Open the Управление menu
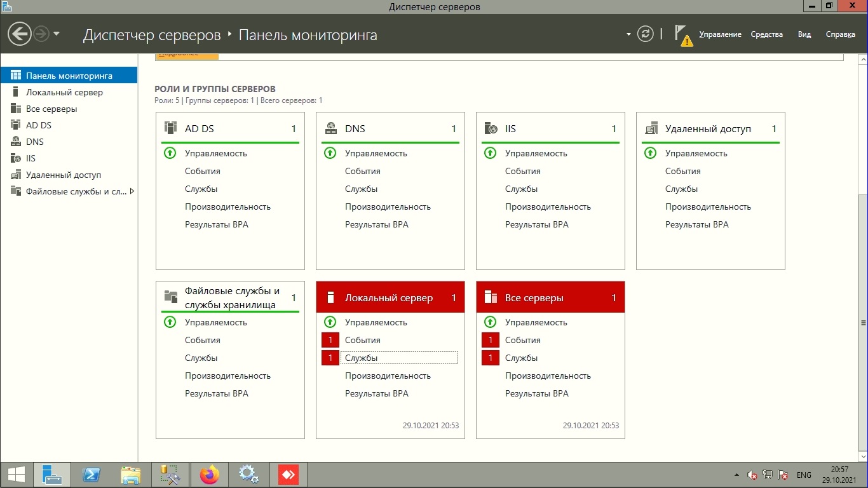Viewport: 868px width, 488px height. [x=720, y=34]
